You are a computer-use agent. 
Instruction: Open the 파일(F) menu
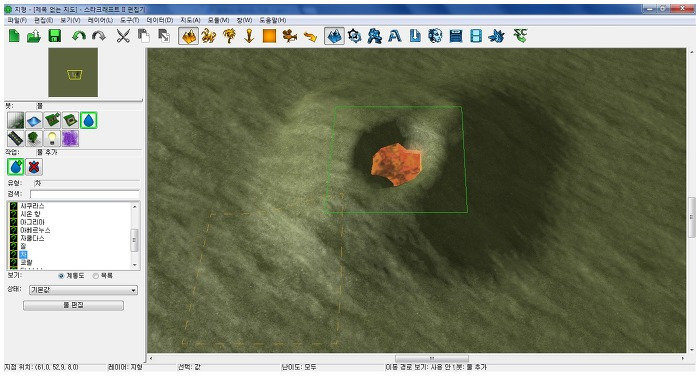coord(17,20)
